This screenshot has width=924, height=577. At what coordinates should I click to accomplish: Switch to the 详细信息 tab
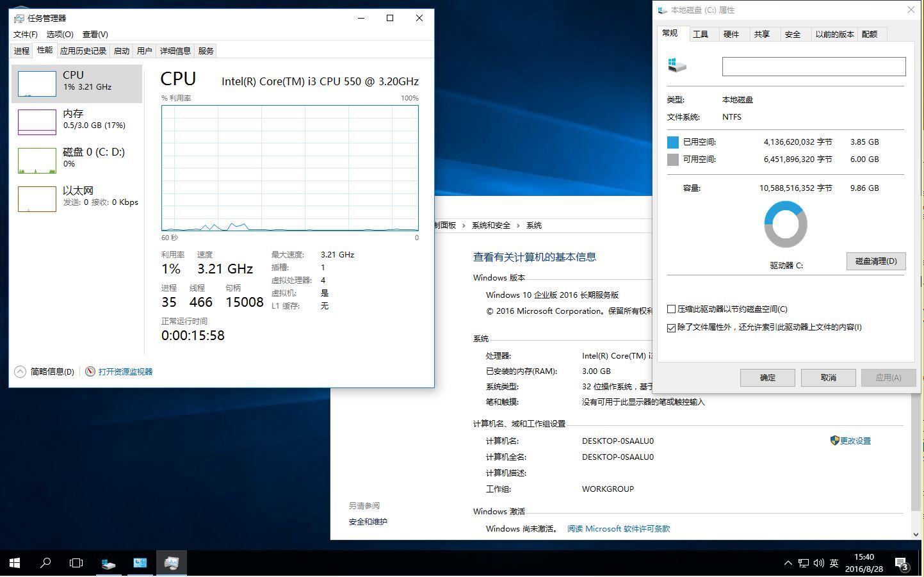pyautogui.click(x=175, y=51)
